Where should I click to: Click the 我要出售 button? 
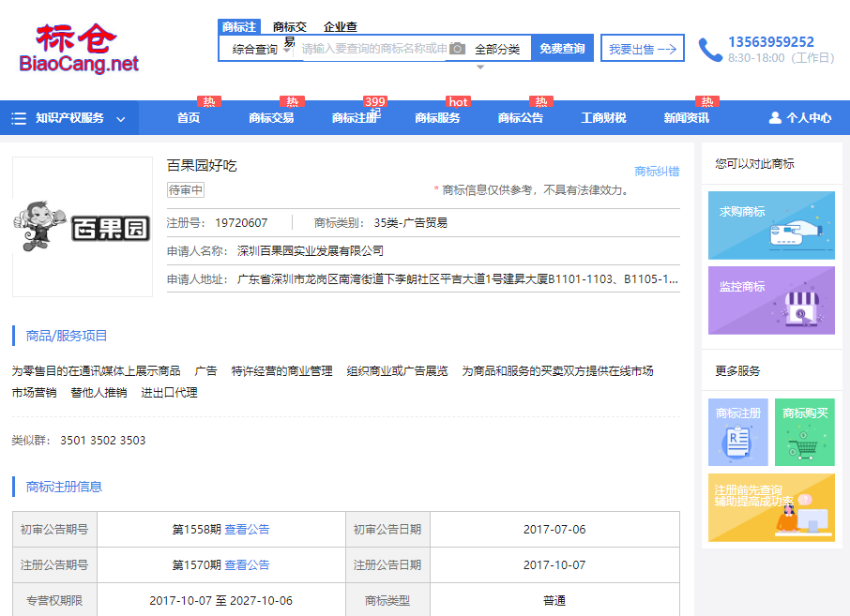coord(643,48)
